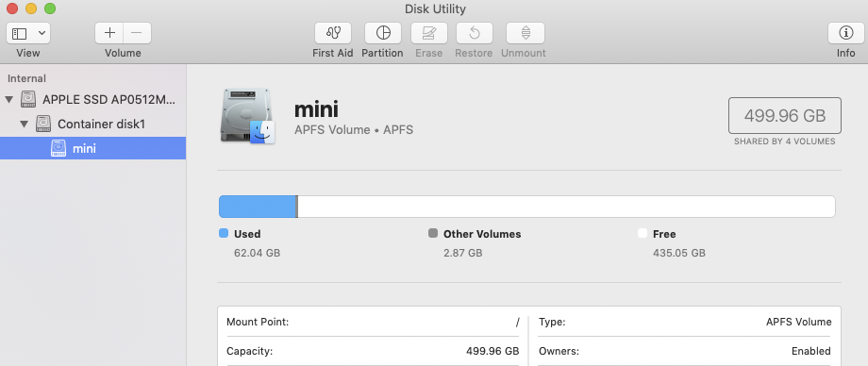Open the Info inspector
Screen dimensions: 868x366
point(846,33)
